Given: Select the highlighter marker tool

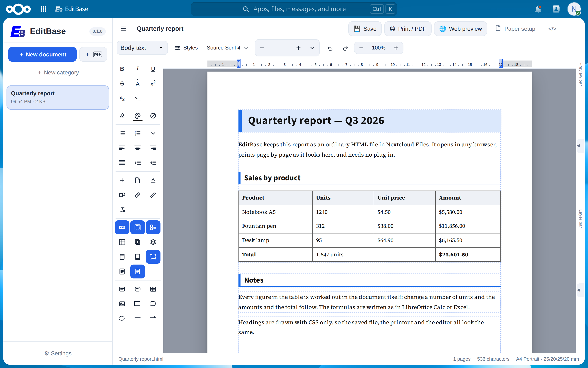Looking at the screenshot, I should coord(122,116).
